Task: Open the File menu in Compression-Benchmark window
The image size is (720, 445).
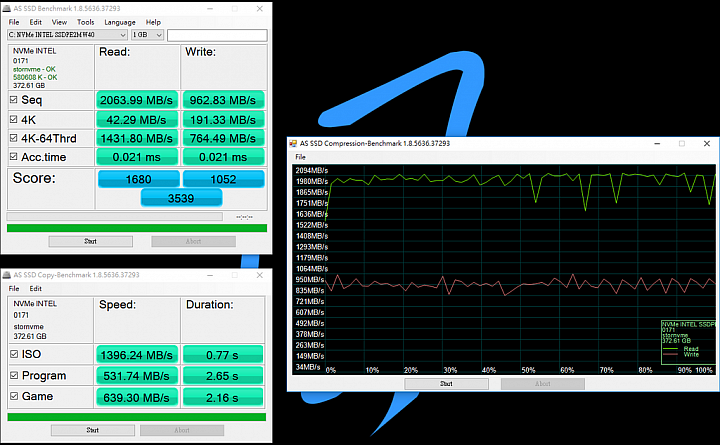Action: click(300, 157)
